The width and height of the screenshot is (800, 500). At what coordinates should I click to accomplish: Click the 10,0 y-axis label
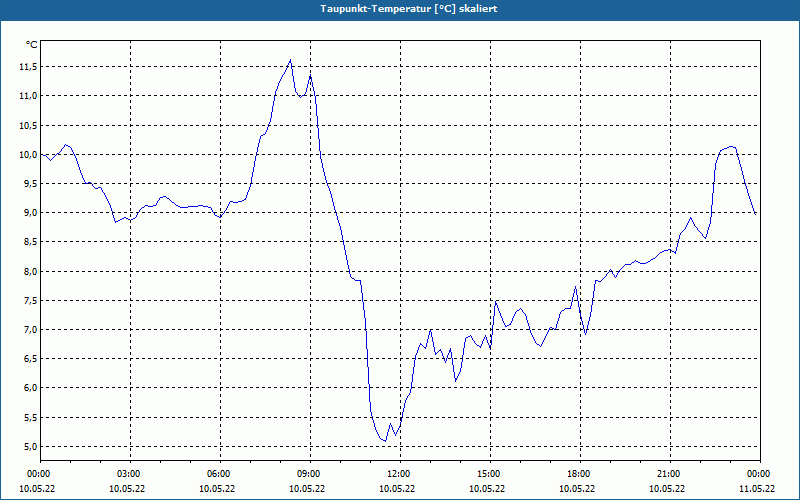[x=28, y=155]
